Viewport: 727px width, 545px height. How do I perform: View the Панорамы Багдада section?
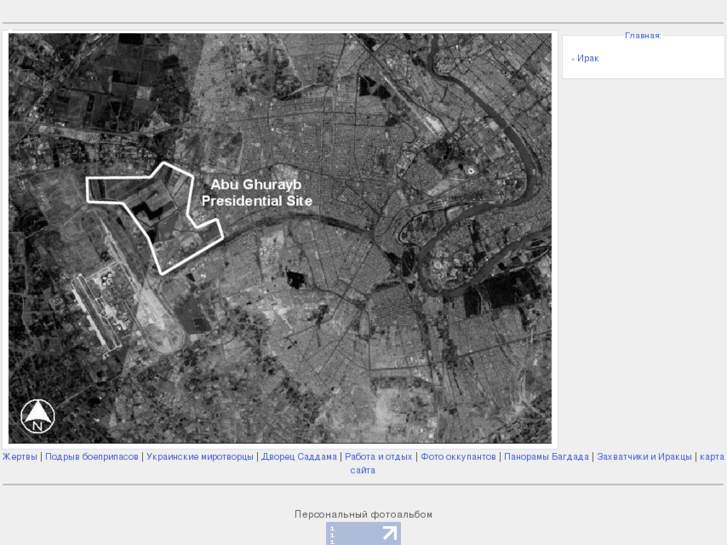(x=546, y=457)
